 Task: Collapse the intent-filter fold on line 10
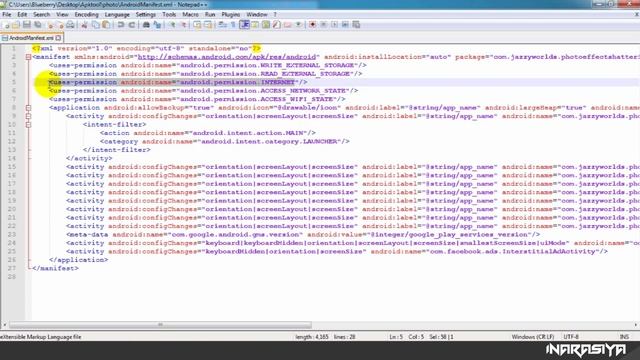28,124
